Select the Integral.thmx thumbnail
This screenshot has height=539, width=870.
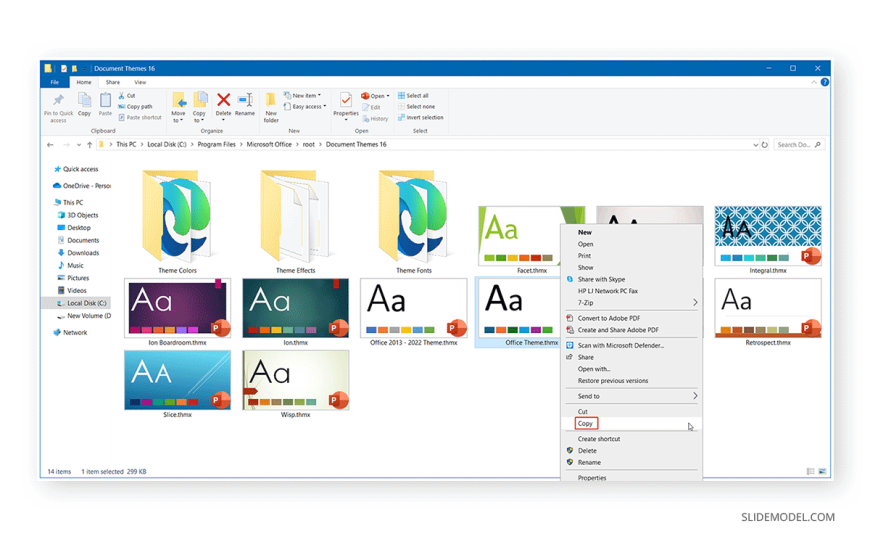[x=768, y=236]
